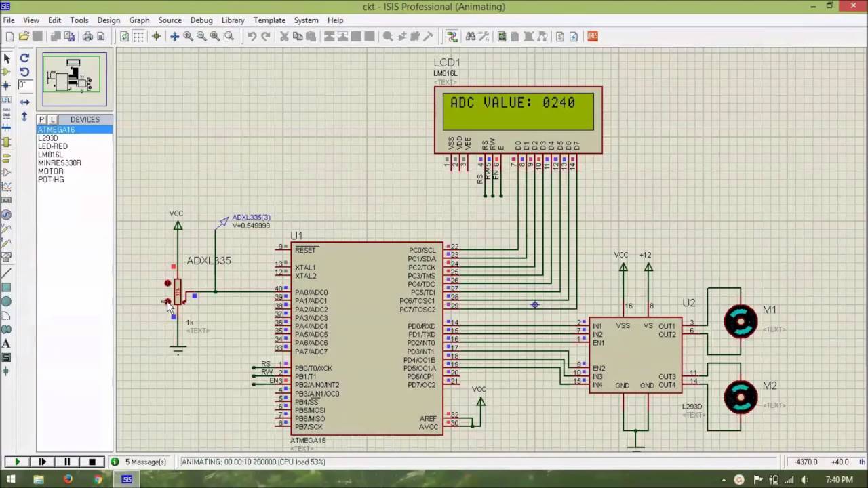Image resolution: width=868 pixels, height=488 pixels.
Task: Play the simulation
Action: pyautogui.click(x=17, y=462)
